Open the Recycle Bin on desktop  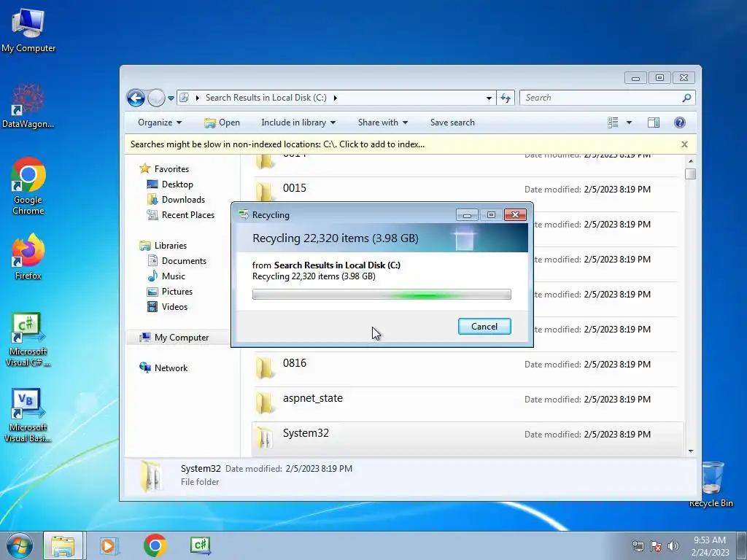711,484
